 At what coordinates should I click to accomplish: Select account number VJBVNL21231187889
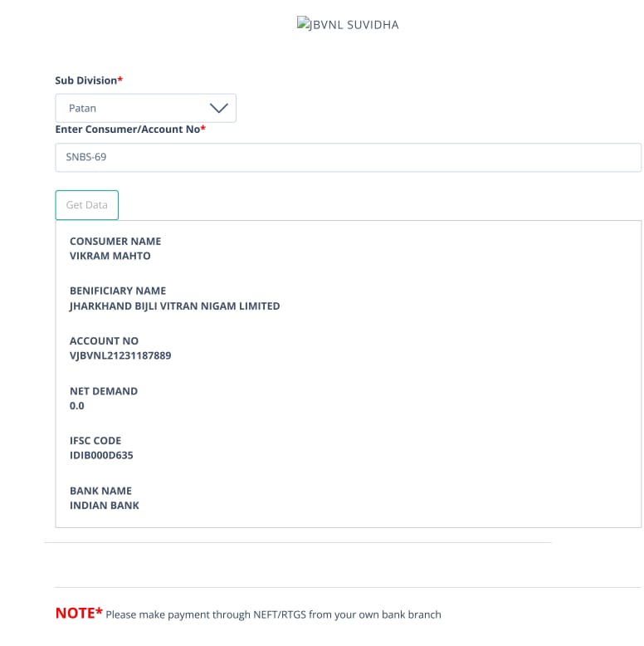(120, 355)
